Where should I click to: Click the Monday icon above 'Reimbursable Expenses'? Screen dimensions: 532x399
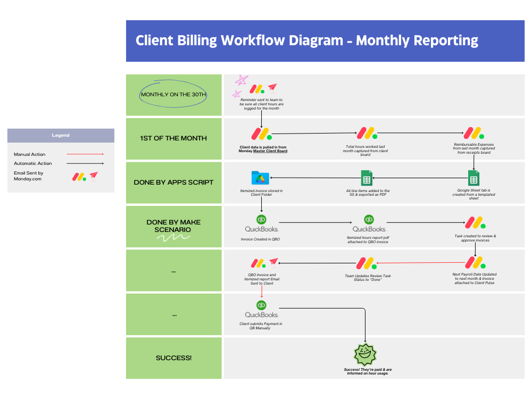(474, 133)
